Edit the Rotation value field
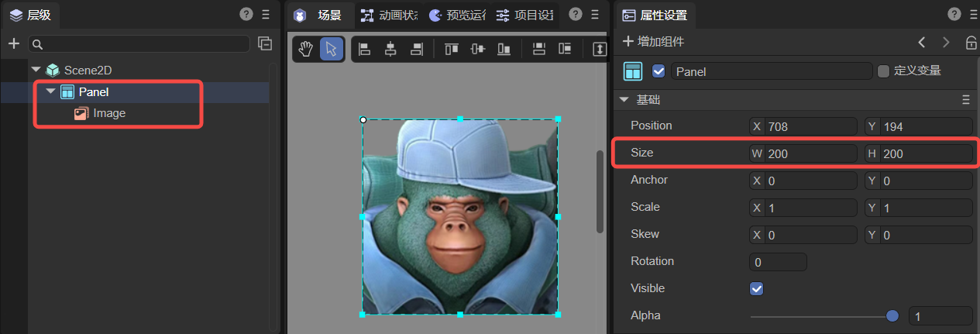The image size is (980, 334). pyautogui.click(x=778, y=262)
